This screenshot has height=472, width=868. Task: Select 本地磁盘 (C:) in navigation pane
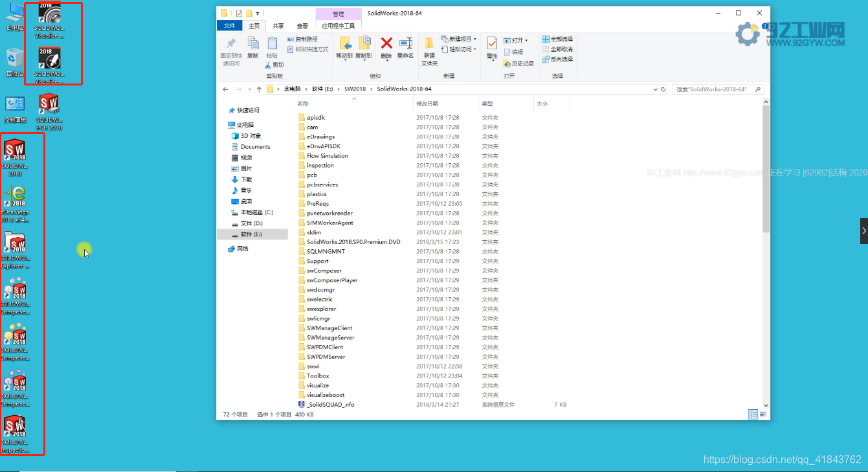point(252,212)
